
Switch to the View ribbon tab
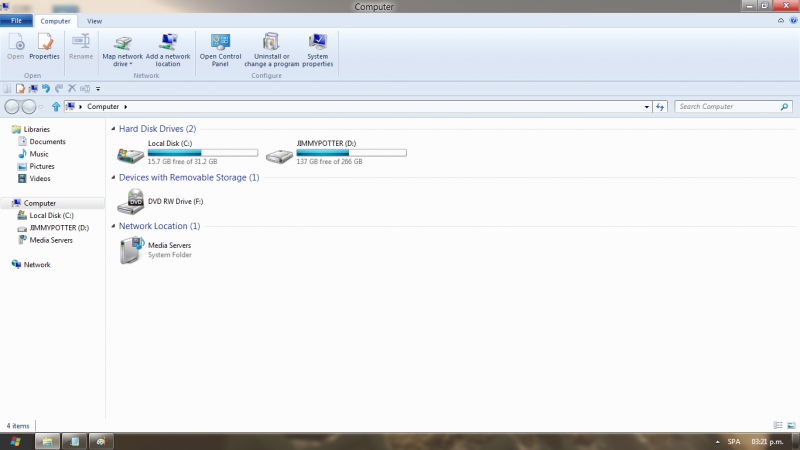(x=94, y=20)
